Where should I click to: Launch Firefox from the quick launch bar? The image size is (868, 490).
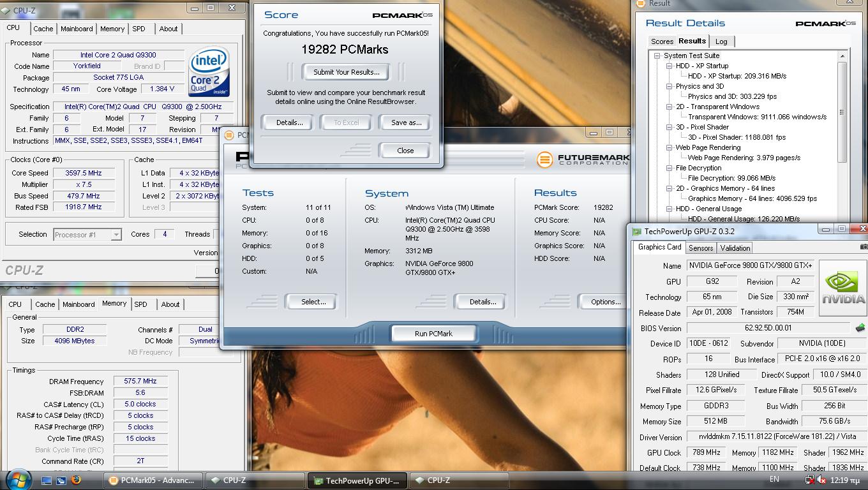[76, 480]
